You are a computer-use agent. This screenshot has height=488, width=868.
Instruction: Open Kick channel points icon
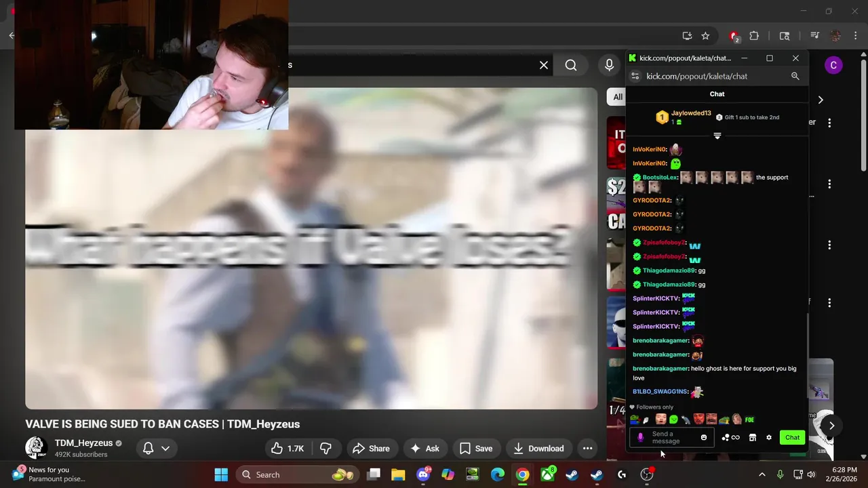point(730,438)
